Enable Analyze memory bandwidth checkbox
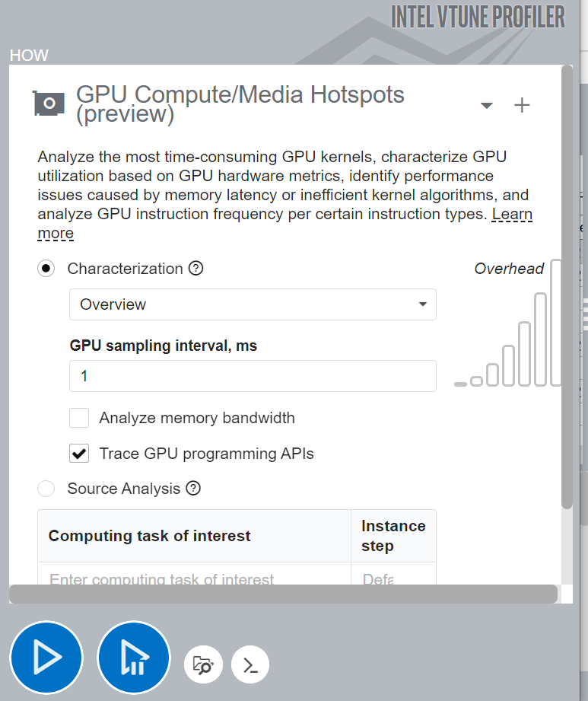Viewport: 588px width, 701px height. tap(79, 418)
